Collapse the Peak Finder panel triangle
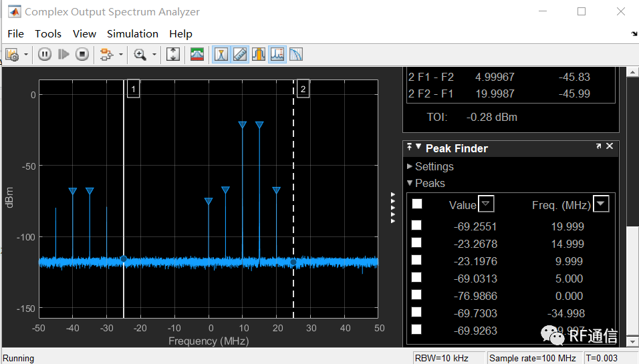639x364 pixels. point(418,146)
